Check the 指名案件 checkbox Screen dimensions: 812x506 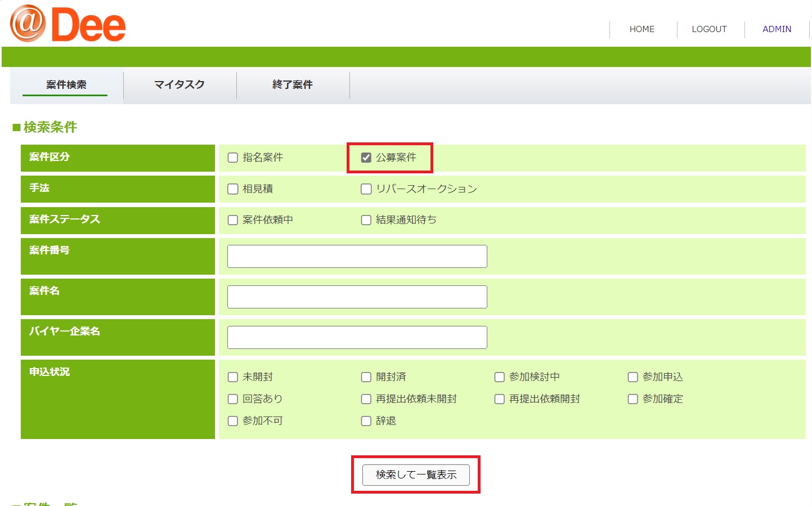point(232,158)
